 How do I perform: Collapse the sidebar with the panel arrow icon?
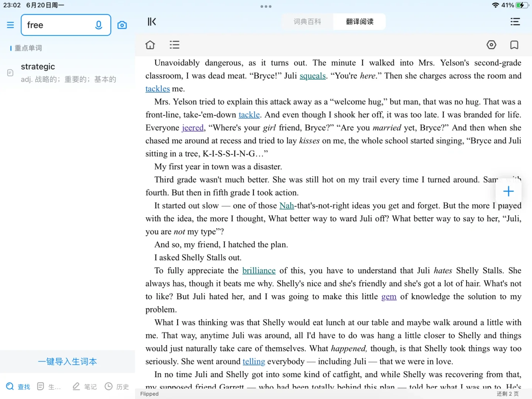coord(152,22)
